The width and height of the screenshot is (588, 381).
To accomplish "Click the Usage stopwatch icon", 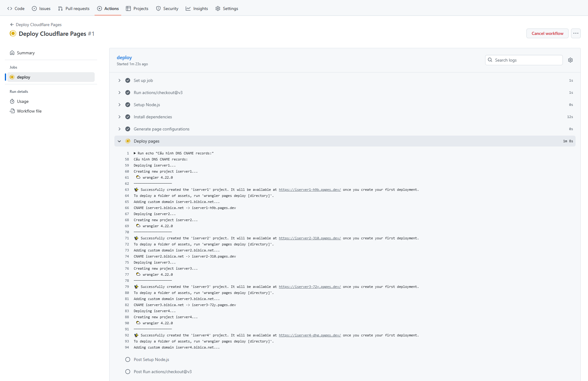I will click(x=12, y=101).
